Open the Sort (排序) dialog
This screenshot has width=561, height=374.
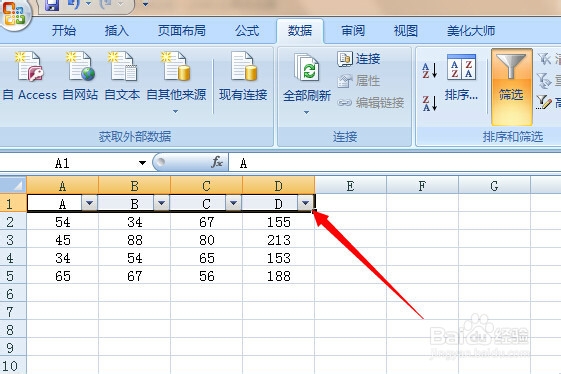(x=461, y=78)
